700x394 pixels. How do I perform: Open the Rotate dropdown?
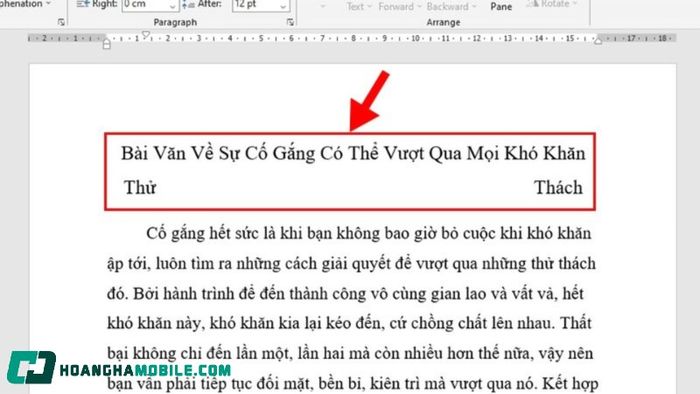pyautogui.click(x=552, y=4)
